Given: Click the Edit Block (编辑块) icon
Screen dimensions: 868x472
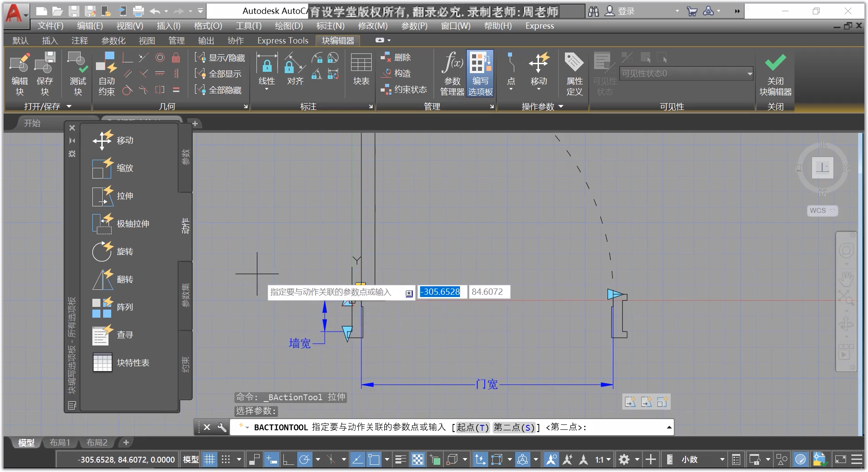Looking at the screenshot, I should (20, 74).
